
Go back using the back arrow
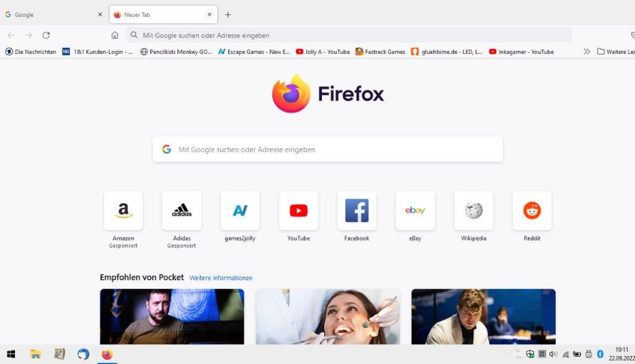pyautogui.click(x=11, y=35)
